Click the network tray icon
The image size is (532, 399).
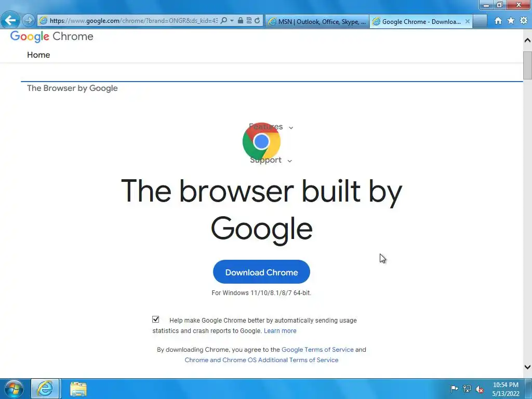point(467,389)
